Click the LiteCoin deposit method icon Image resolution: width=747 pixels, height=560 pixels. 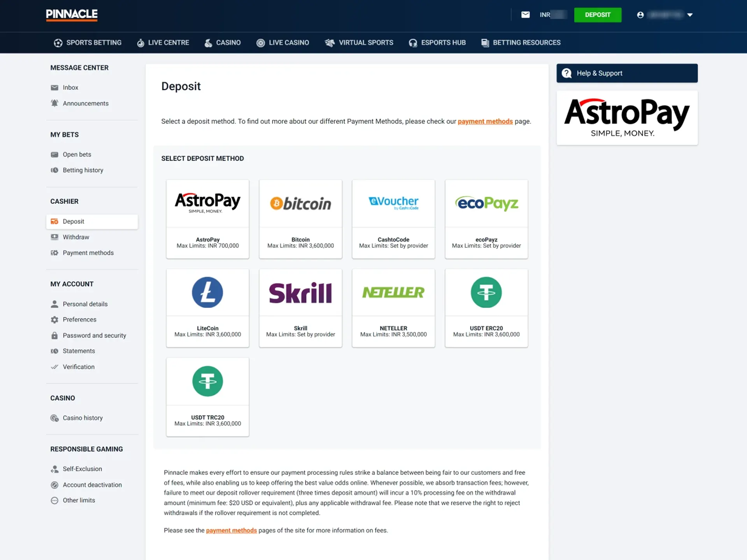pyautogui.click(x=208, y=292)
